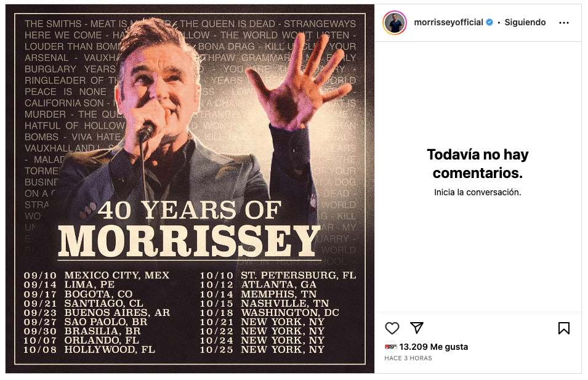
Task: Click the Mexico City tour date line
Action: [97, 275]
